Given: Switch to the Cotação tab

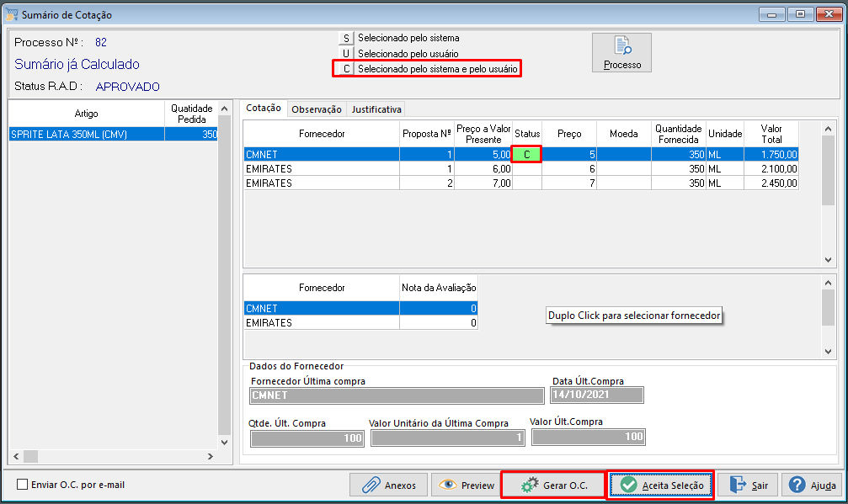Looking at the screenshot, I should point(264,108).
